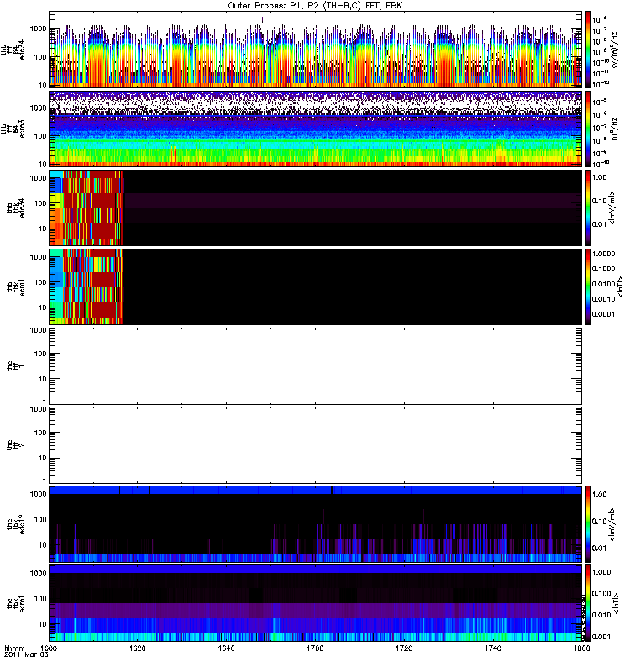Click the thc fbk scm1 color scale
Viewport: 630px width, 672px height.
coord(588,603)
